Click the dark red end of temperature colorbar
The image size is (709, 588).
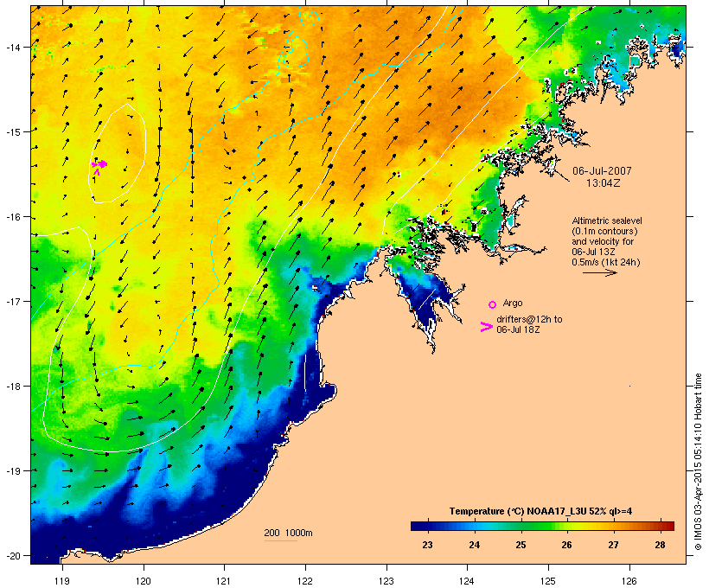(x=667, y=526)
